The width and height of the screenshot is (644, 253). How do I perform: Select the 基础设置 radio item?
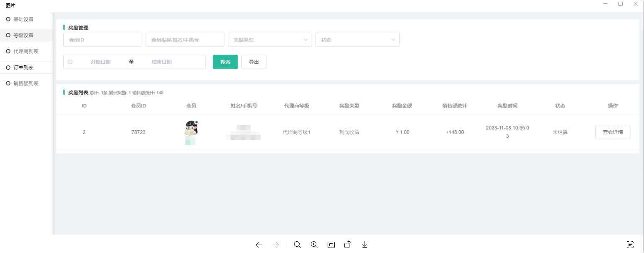[23, 19]
